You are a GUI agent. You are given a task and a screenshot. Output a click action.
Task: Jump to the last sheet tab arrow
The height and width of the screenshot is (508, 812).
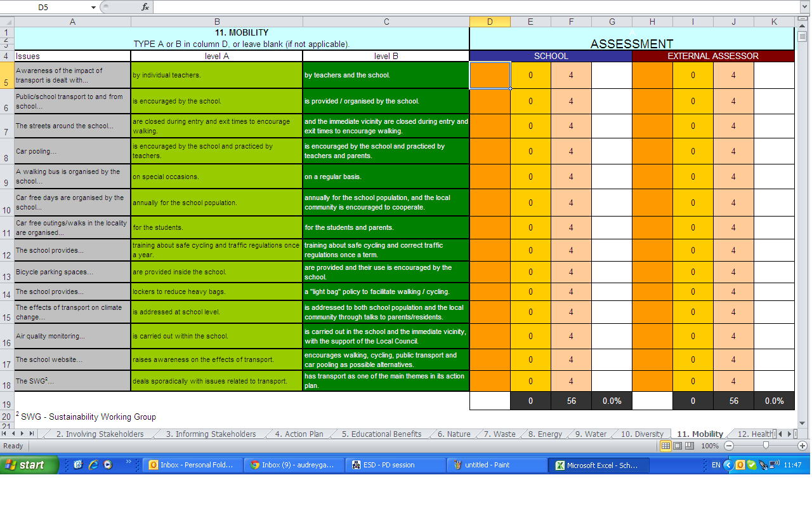coord(32,434)
